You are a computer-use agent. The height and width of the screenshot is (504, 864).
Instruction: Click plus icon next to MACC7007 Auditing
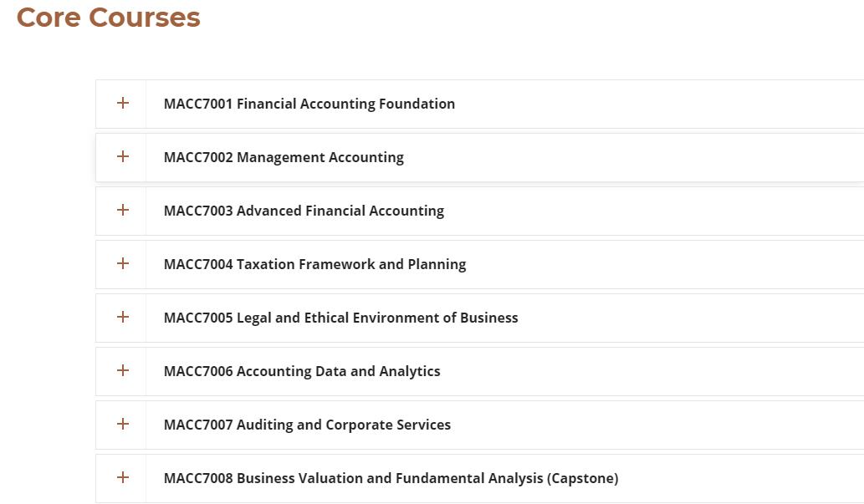[123, 425]
